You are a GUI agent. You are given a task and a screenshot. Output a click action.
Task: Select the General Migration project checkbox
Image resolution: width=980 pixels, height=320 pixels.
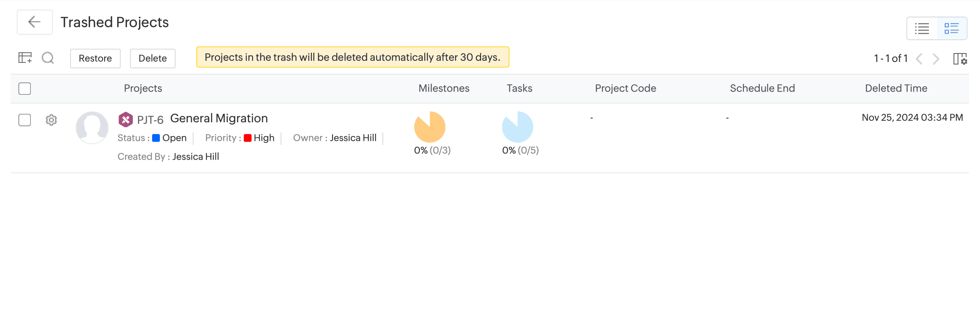pyautogui.click(x=25, y=120)
